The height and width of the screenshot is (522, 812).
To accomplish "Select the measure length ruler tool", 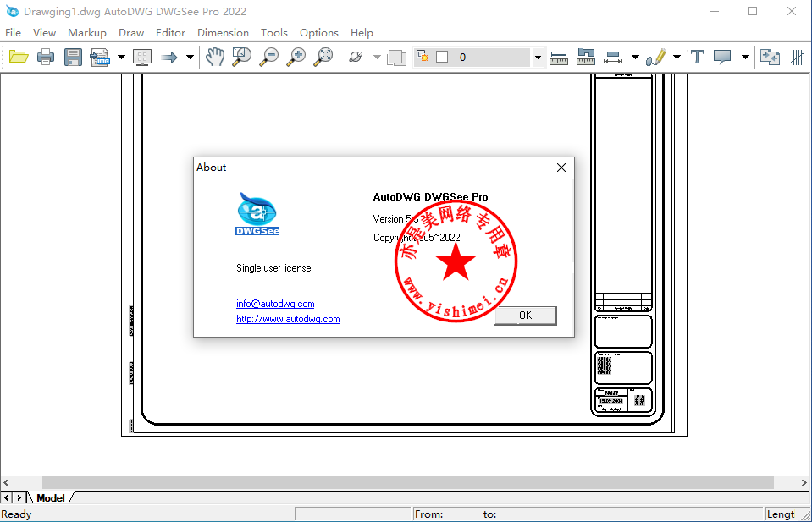I will [x=559, y=58].
